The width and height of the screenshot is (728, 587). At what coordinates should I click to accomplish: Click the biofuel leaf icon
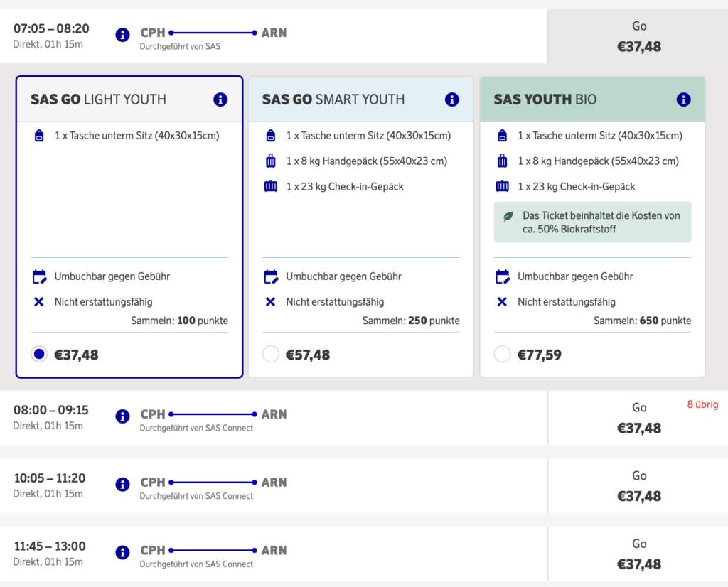(508, 217)
